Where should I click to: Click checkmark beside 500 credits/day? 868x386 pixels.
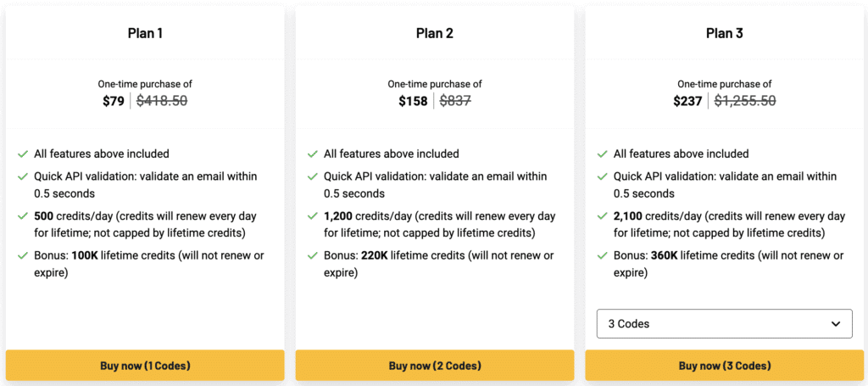[22, 217]
